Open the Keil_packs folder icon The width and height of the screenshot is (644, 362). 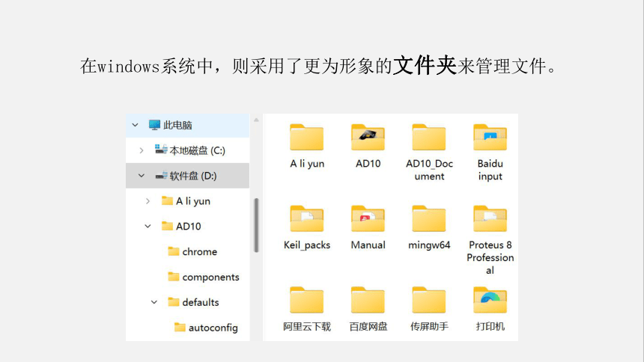click(306, 218)
